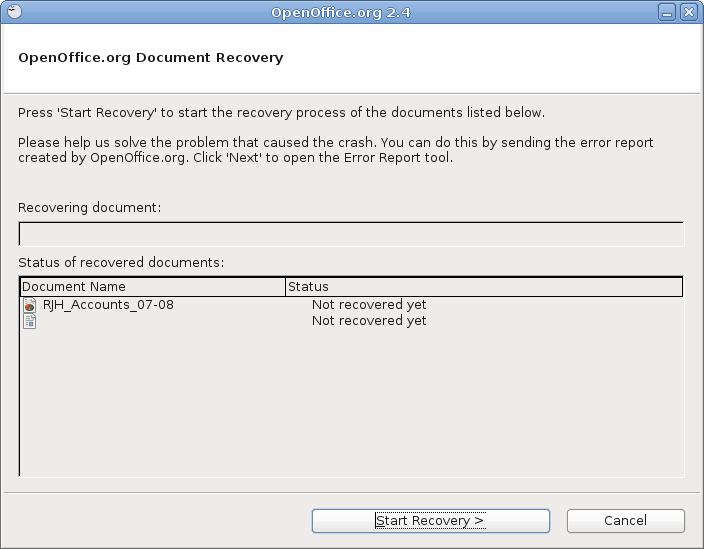
Task: Open the window menu icon in title bar
Action: [14, 12]
